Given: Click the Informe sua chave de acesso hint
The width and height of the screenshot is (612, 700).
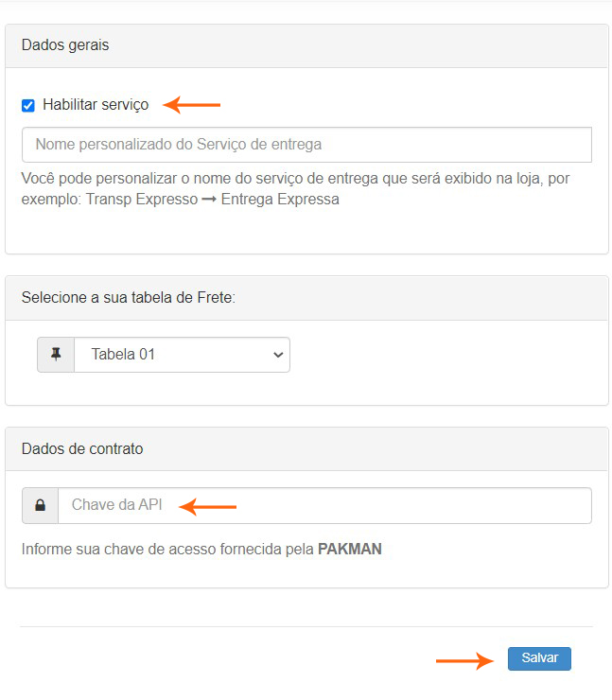Looking at the screenshot, I should 166,549.
